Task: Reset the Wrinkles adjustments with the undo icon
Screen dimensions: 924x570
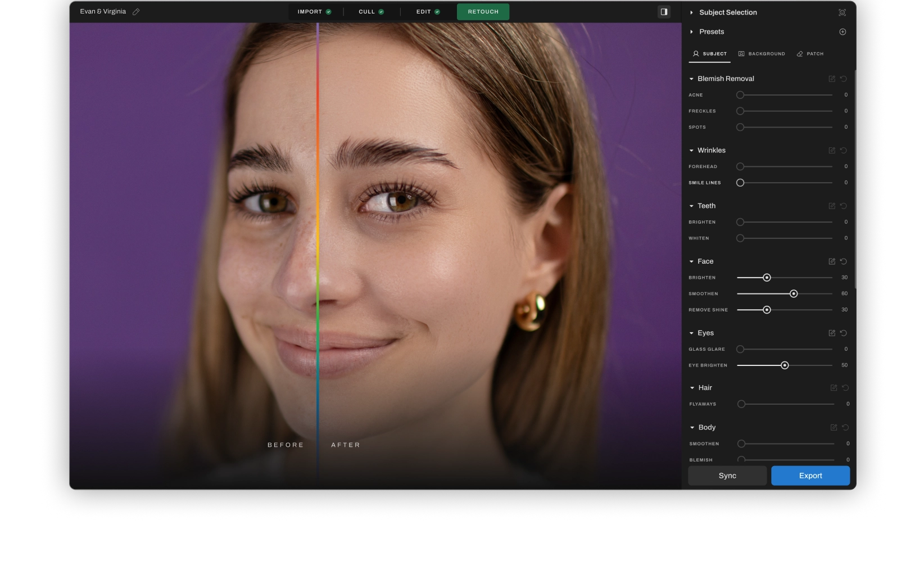Action: (x=843, y=150)
